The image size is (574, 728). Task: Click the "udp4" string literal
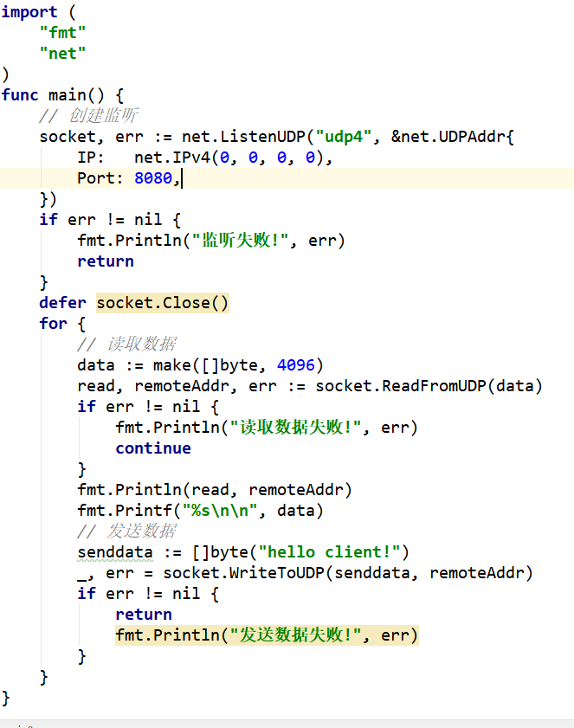coord(344,137)
